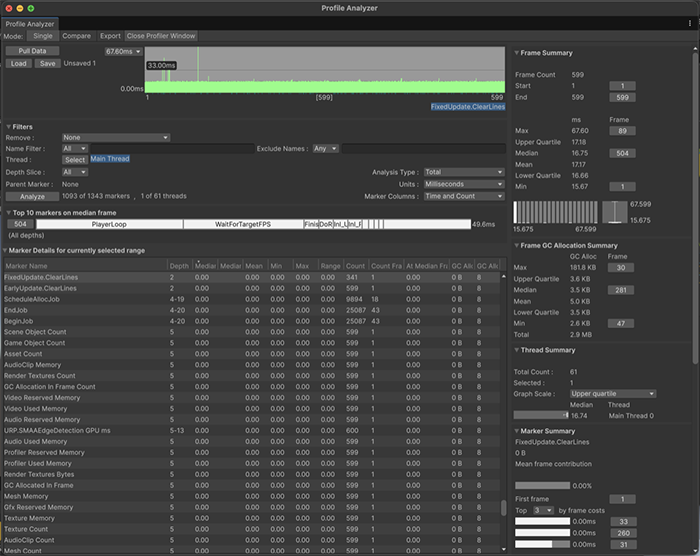Open the three-dot panel options menu

[690, 23]
